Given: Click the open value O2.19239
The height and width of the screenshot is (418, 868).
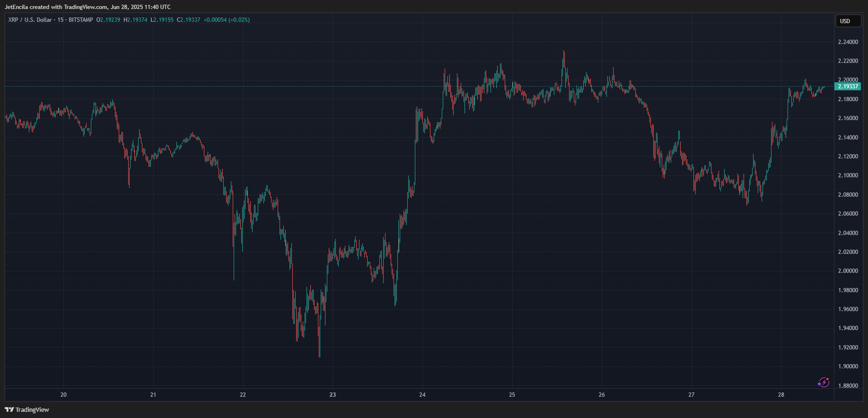Looking at the screenshot, I should pos(108,20).
